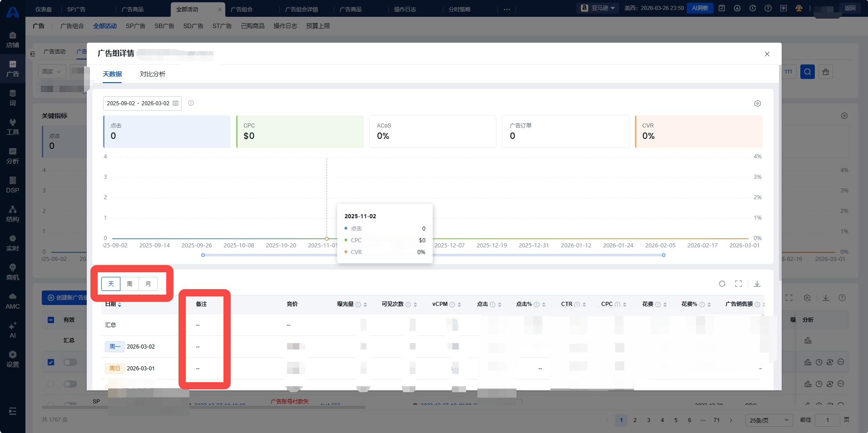Screen dimensions: 868x433
Task: Click the blue search icon button
Action: [x=807, y=72]
